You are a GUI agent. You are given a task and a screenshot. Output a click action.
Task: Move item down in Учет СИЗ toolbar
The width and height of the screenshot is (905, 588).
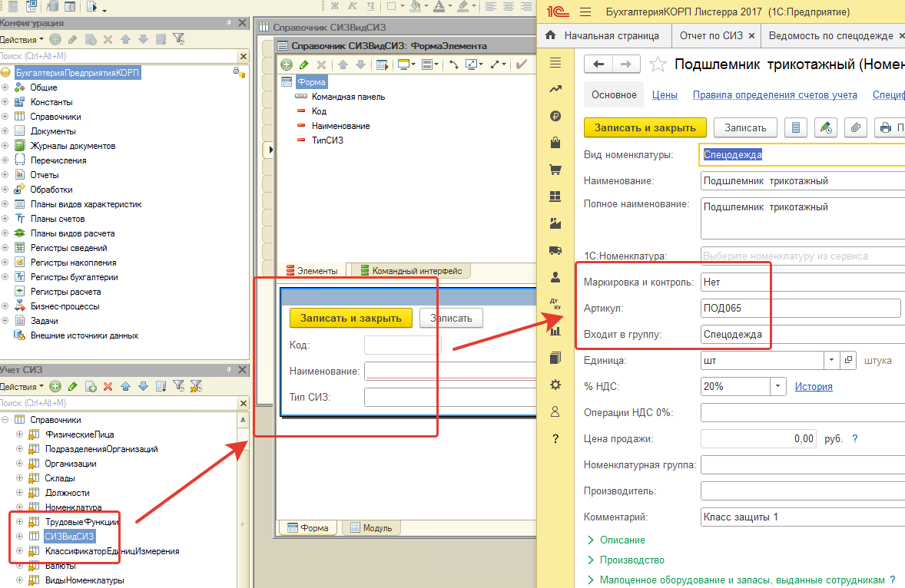click(x=143, y=386)
